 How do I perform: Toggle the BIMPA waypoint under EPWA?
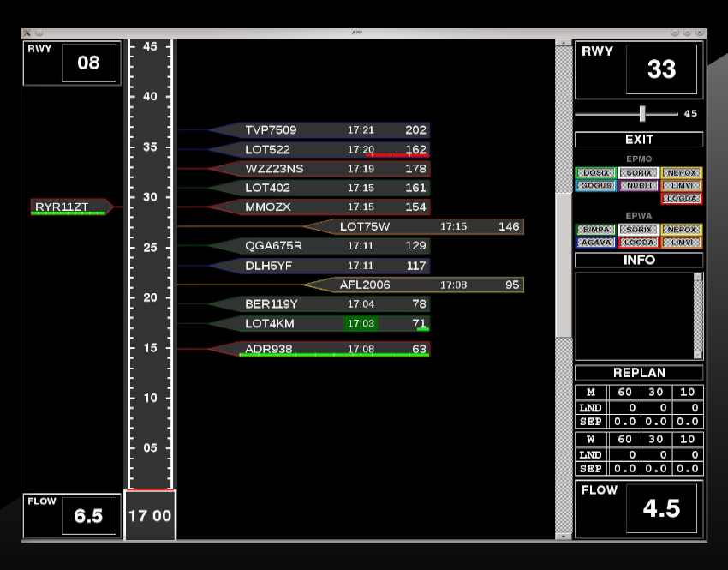pyautogui.click(x=595, y=230)
